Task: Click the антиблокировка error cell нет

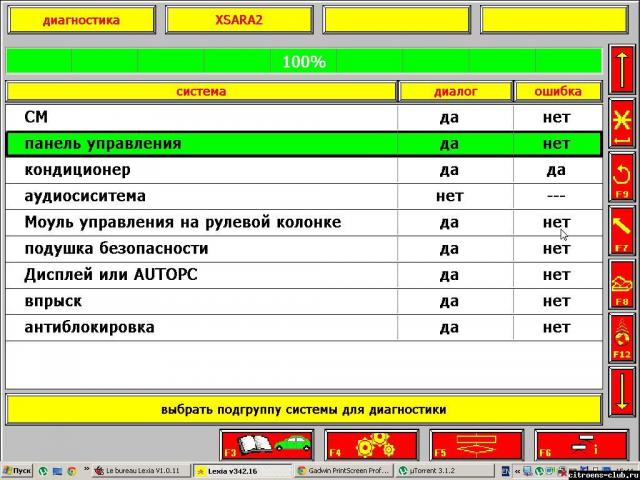Action: [x=557, y=327]
